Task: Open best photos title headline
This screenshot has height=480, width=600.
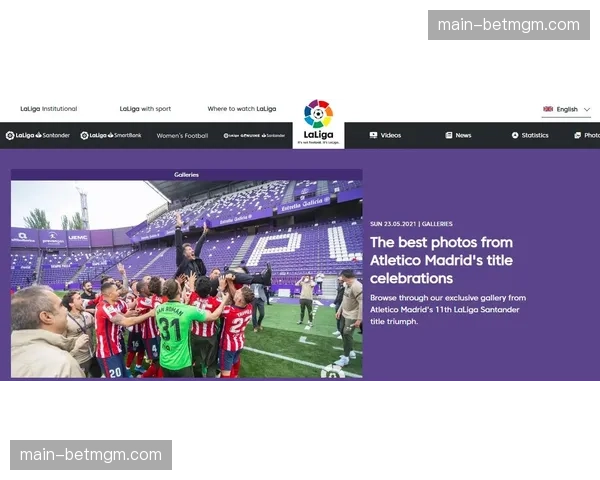Action: pos(441,260)
